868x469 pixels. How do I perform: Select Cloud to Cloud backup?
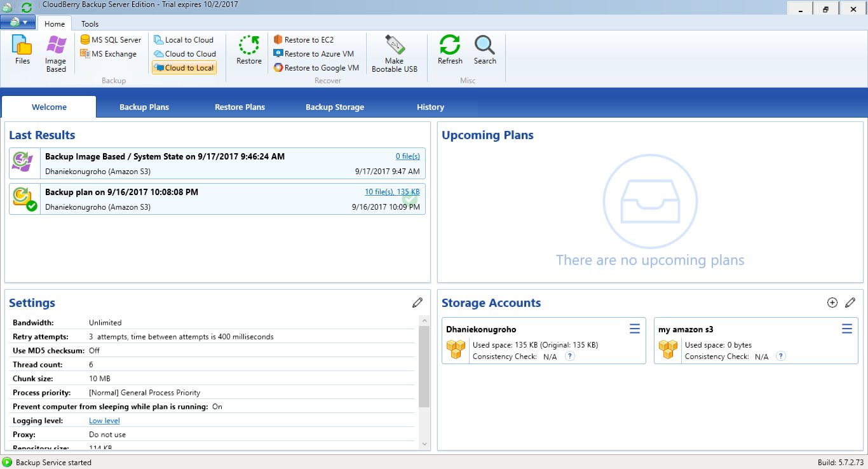185,53
